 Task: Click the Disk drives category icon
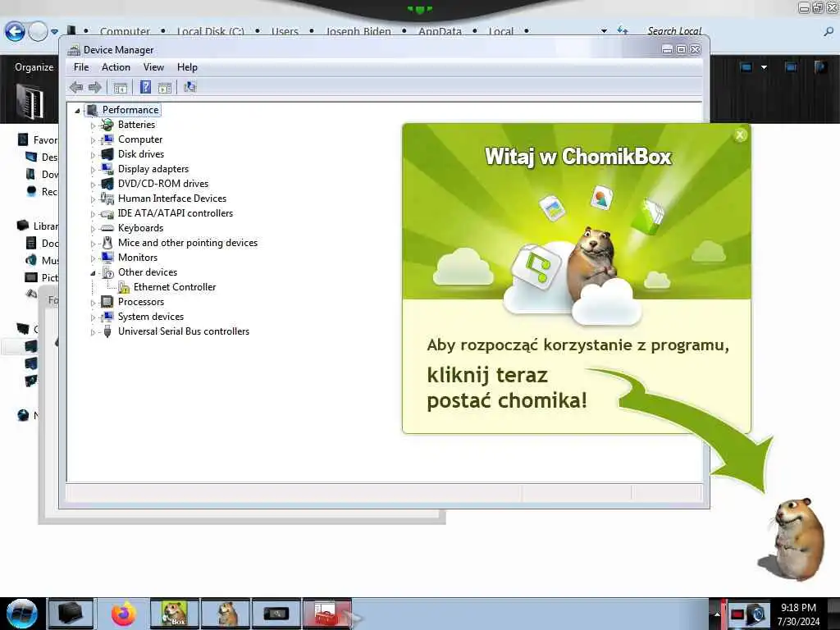pos(107,154)
